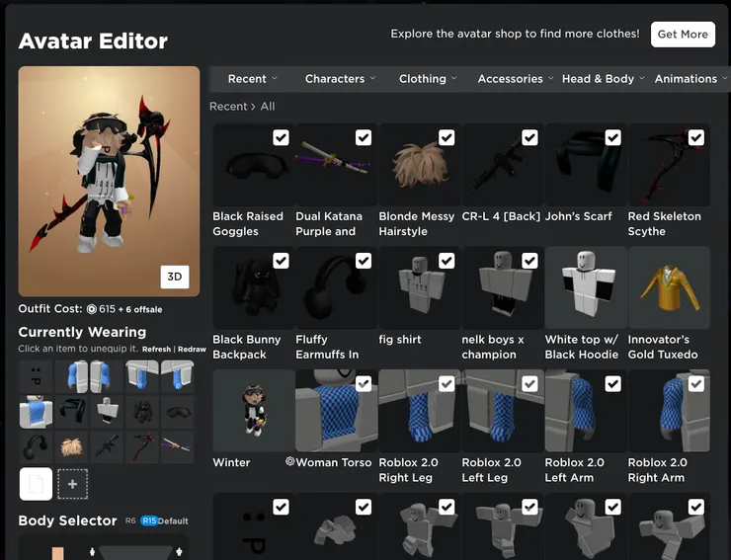Screen dimensions: 731x560
Task: Unequip the earmuffs icon in Currently Wearing
Action: pyautogui.click(x=36, y=447)
